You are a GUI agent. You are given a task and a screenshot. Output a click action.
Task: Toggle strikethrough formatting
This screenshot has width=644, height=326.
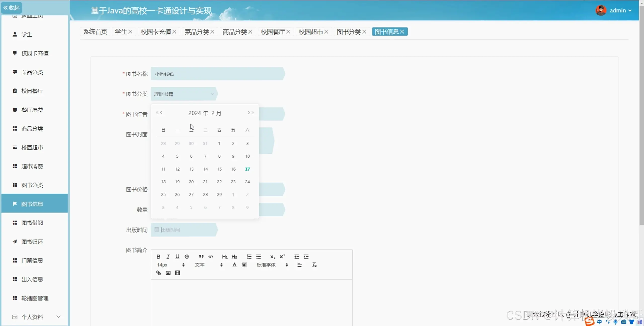point(187,256)
